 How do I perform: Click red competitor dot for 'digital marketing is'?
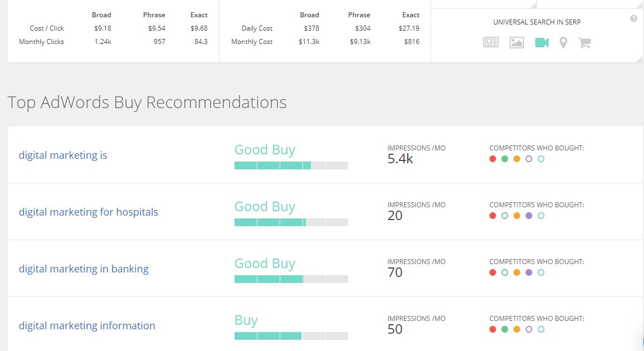click(x=492, y=159)
